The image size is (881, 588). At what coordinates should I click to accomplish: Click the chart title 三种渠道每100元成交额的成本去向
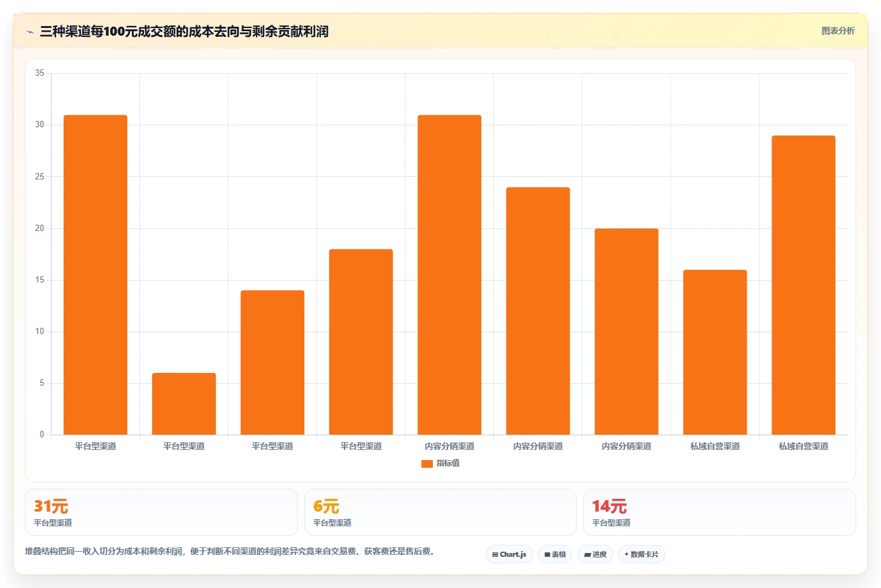point(184,31)
